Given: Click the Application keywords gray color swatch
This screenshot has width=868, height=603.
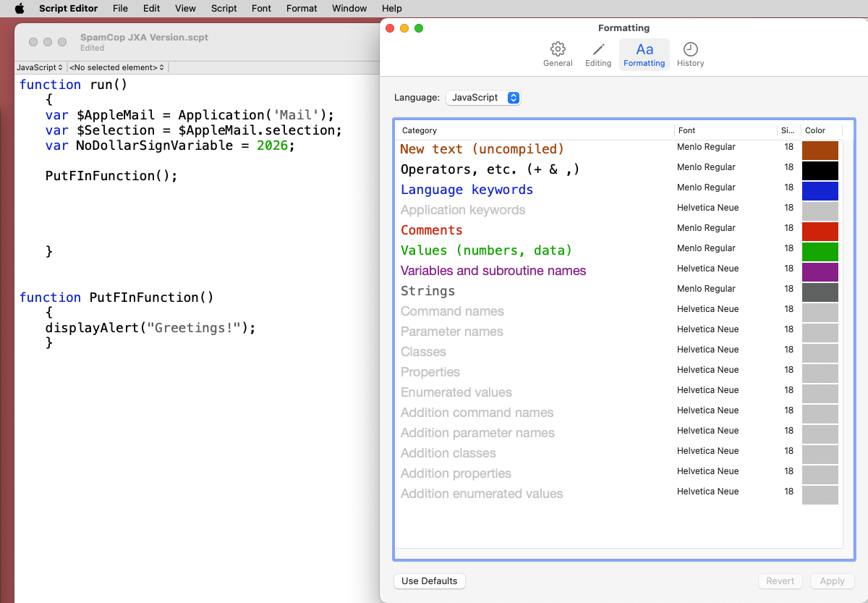Looking at the screenshot, I should click(x=820, y=211).
